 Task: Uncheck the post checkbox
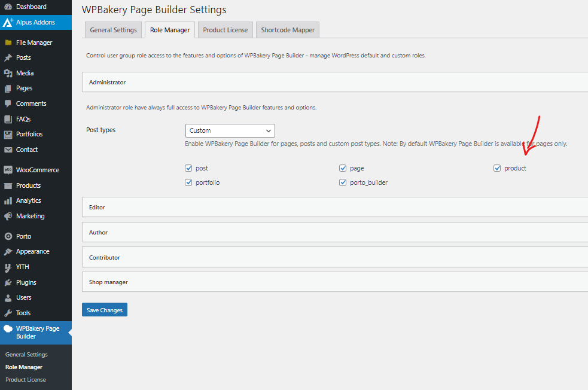coord(188,168)
